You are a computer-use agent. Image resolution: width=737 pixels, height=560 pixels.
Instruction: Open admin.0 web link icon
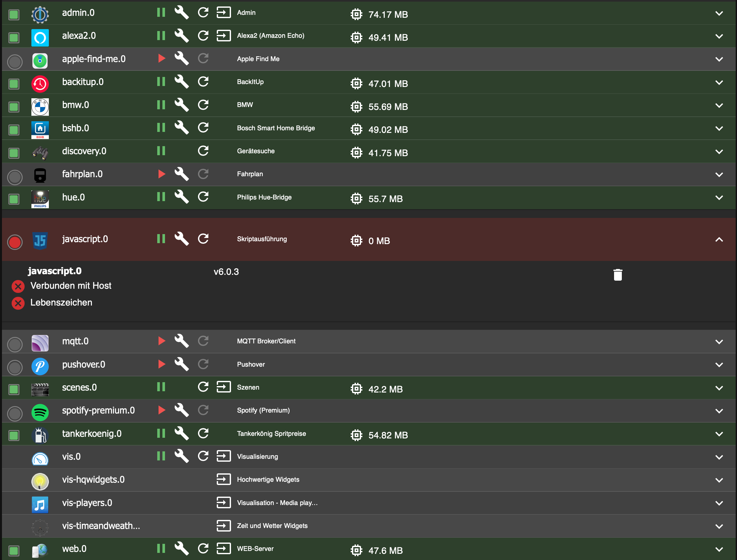(224, 13)
